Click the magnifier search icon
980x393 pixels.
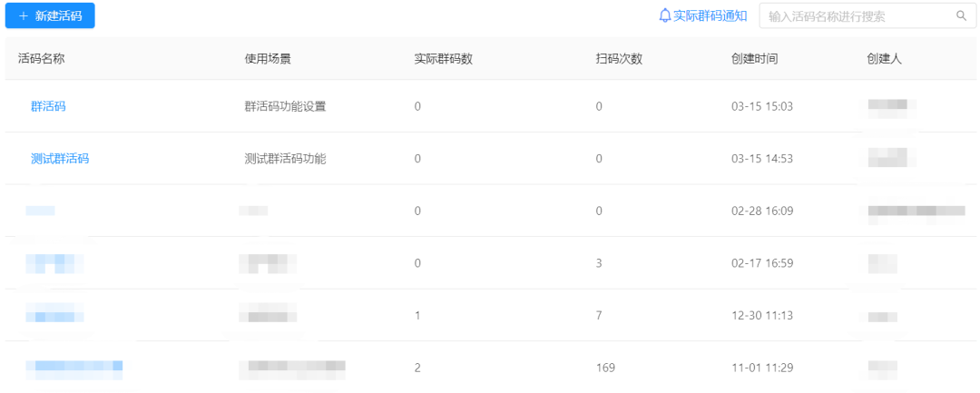click(x=962, y=15)
